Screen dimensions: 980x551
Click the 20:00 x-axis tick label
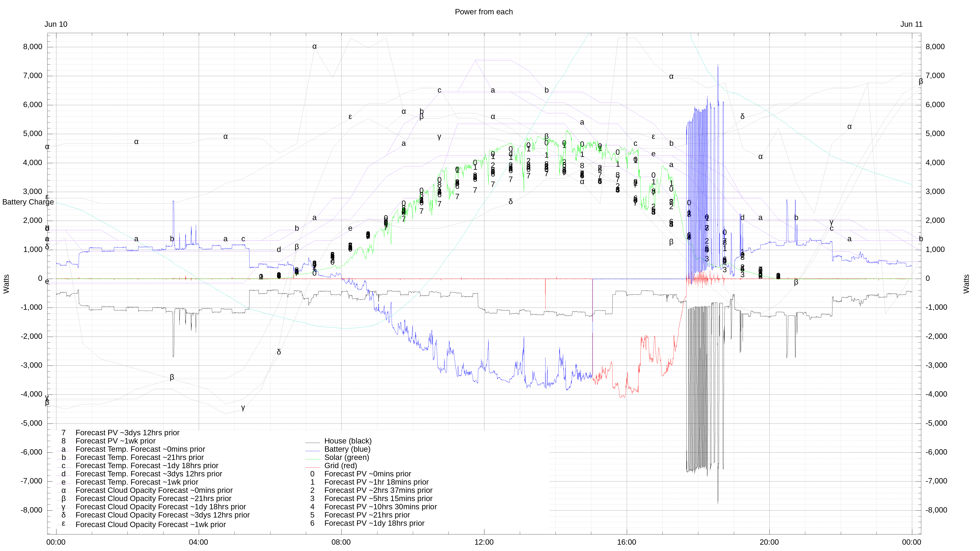tap(769, 542)
